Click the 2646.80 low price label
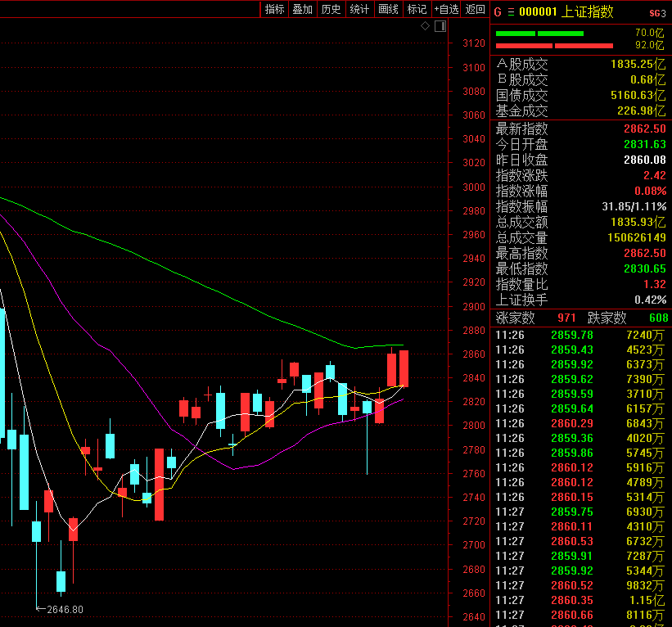 65,609
